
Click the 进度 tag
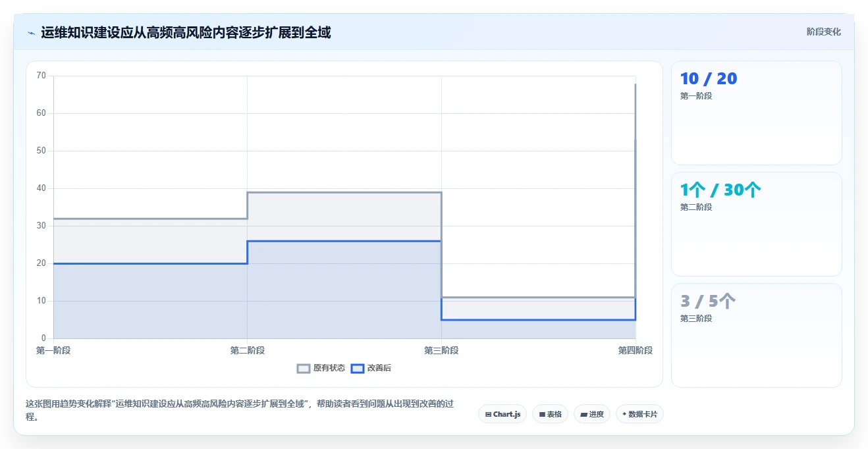click(592, 414)
